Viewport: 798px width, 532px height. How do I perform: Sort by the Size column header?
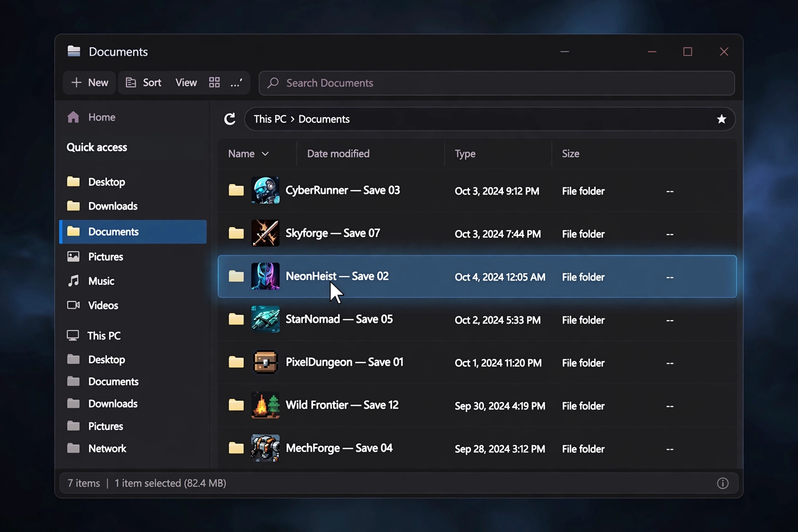571,153
